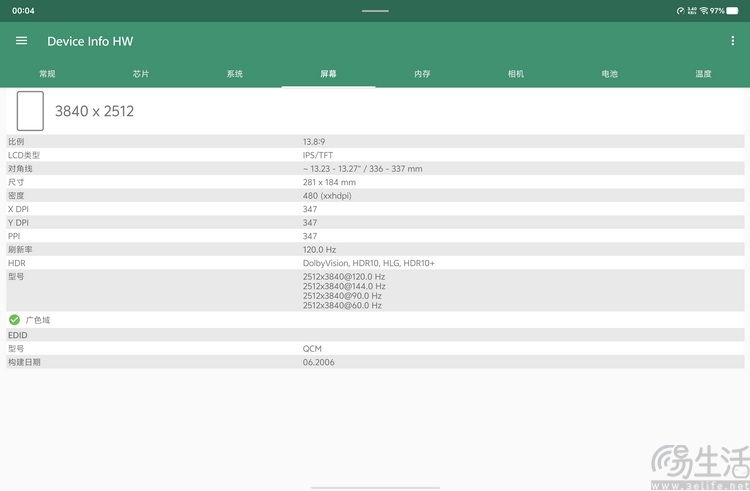Image resolution: width=750 pixels, height=491 pixels.
Task: Open the hamburger navigation menu
Action: (21, 41)
